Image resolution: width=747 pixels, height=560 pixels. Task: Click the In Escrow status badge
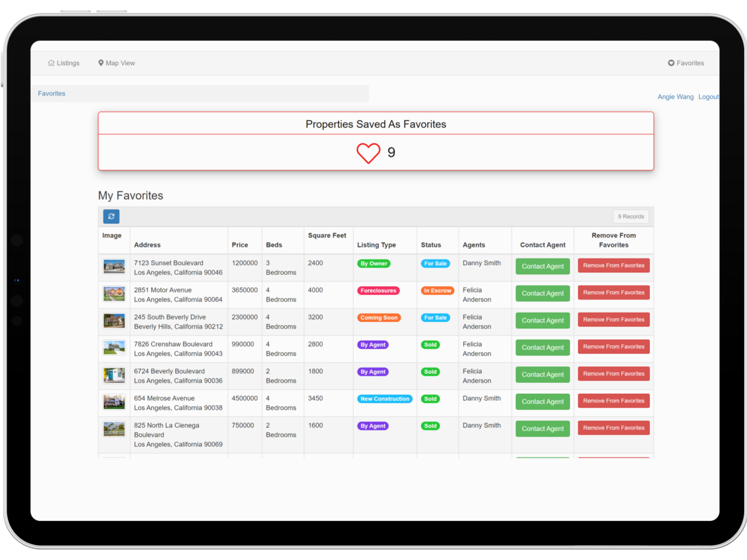437,291
